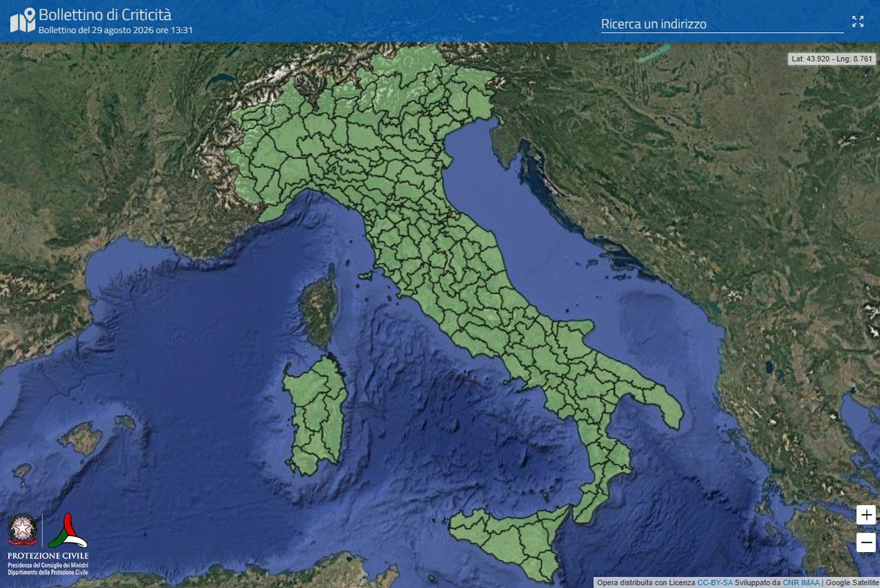
Task: Focus the Ricerca un indirizzo field
Action: (722, 23)
